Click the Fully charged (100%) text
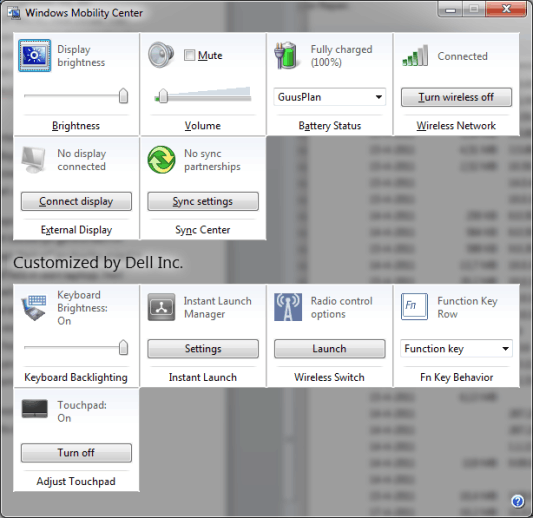The height and width of the screenshot is (518, 533). tap(341, 56)
